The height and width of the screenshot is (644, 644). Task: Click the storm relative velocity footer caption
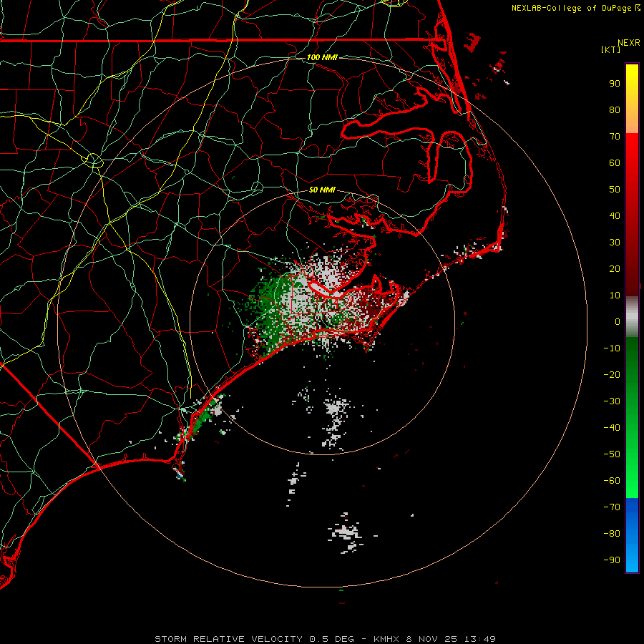tap(325, 639)
